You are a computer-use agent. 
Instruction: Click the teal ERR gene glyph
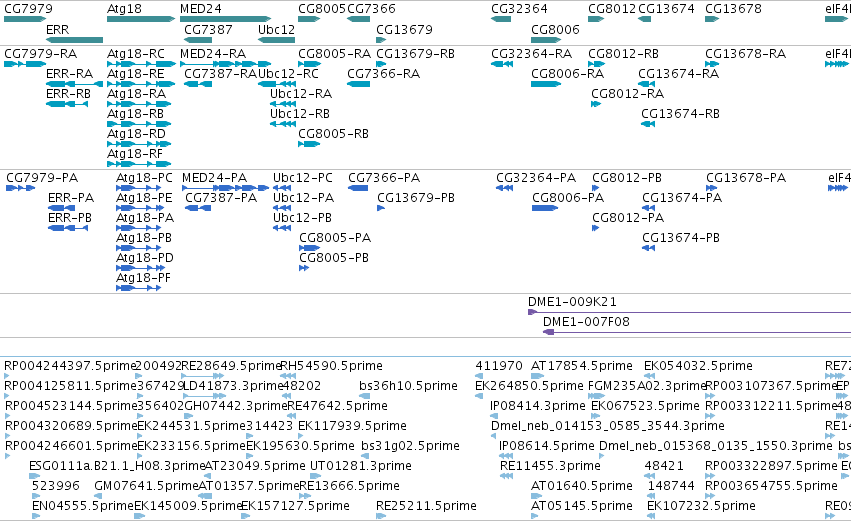coord(74,40)
